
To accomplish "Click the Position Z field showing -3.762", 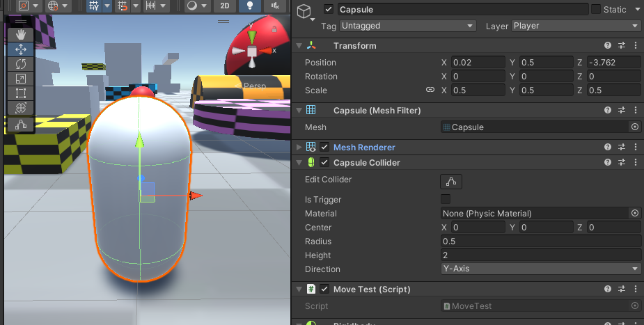I will pyautogui.click(x=614, y=63).
